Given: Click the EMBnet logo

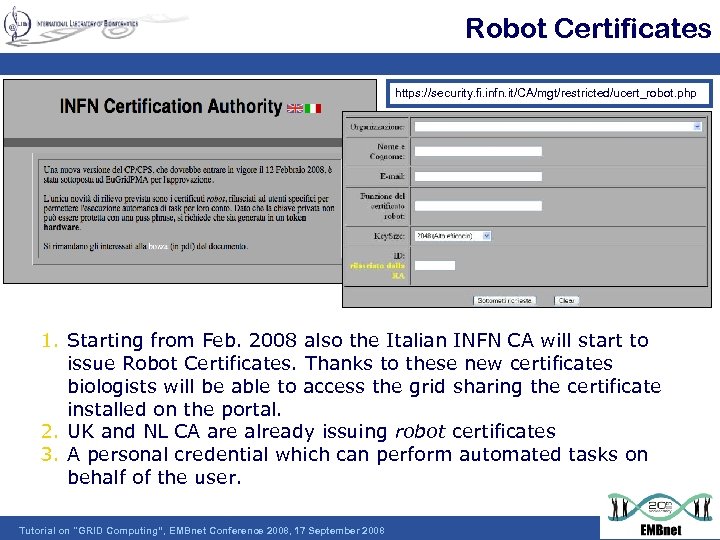Looking at the screenshot, I should 660,515.
